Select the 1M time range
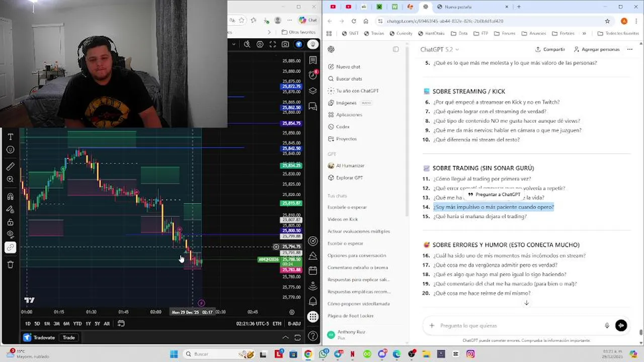Viewport: 644px width, 362px height. pyautogui.click(x=47, y=324)
